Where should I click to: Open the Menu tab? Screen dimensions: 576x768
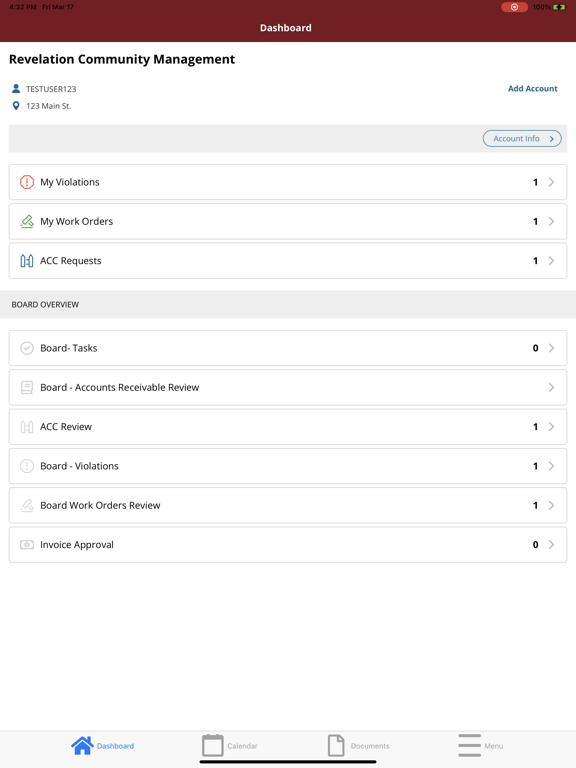point(480,745)
